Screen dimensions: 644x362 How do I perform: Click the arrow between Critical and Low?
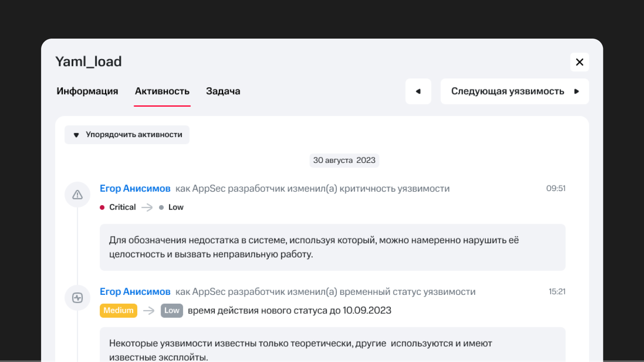point(147,208)
